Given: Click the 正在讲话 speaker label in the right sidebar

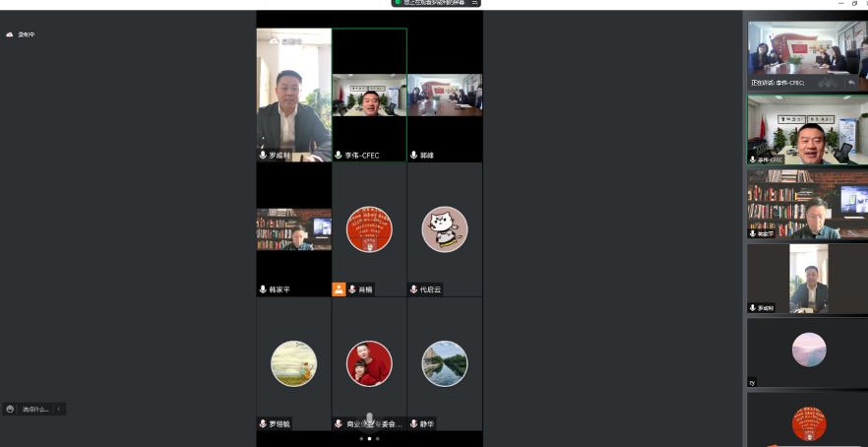Looking at the screenshot, I should 777,83.
